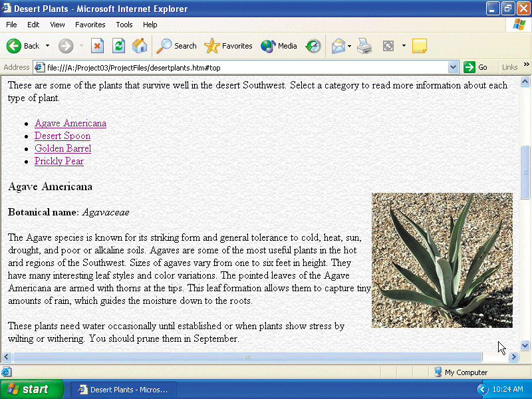Follow the Desert Spoon link
This screenshot has height=399, width=532.
(63, 136)
